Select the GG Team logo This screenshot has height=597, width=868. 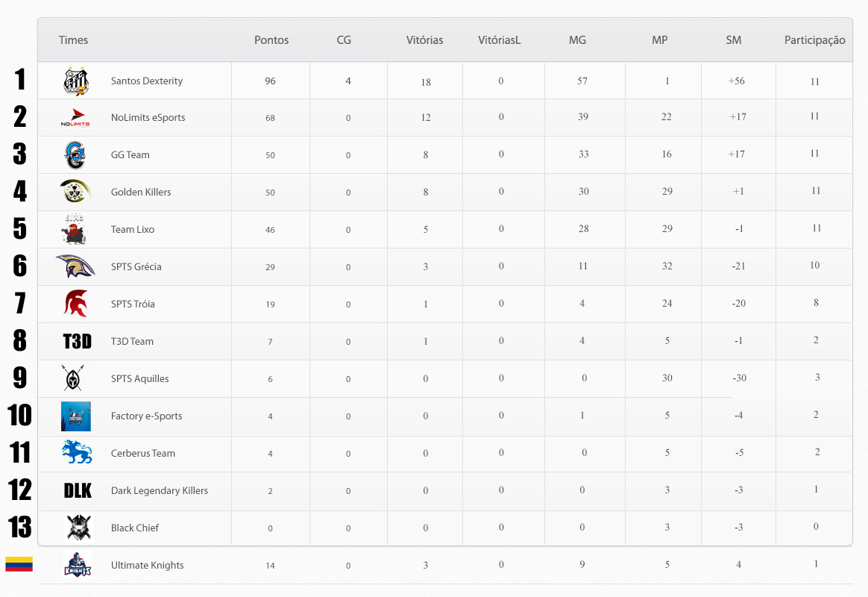(x=76, y=155)
